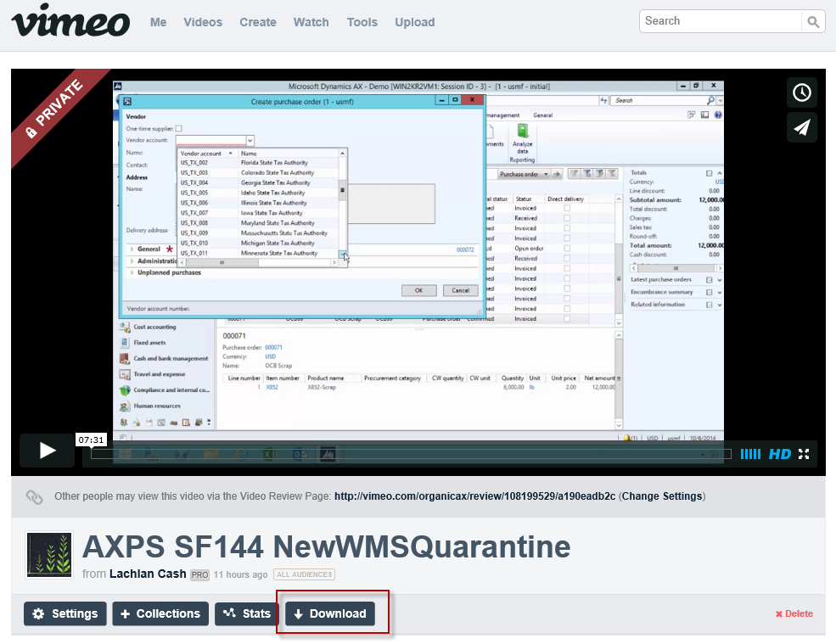Image resolution: width=836 pixels, height=644 pixels.
Task: Adjust the volume bars in the player
Action: (x=750, y=454)
